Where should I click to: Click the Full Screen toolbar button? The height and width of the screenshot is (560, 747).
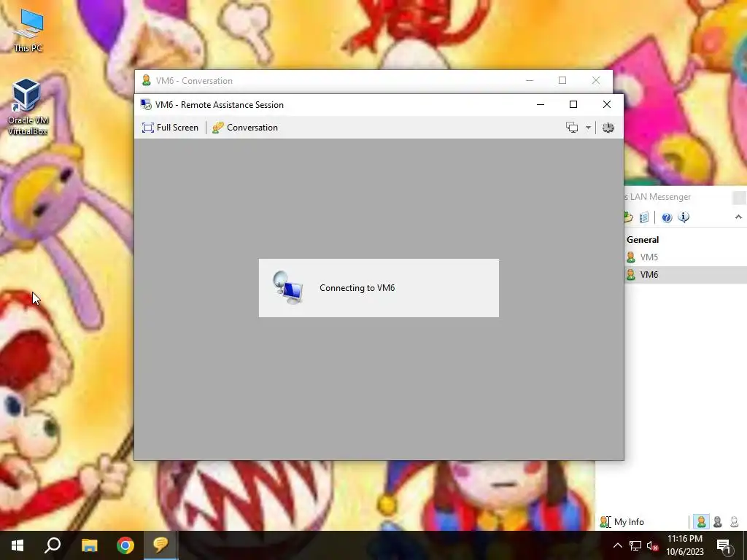pyautogui.click(x=170, y=128)
